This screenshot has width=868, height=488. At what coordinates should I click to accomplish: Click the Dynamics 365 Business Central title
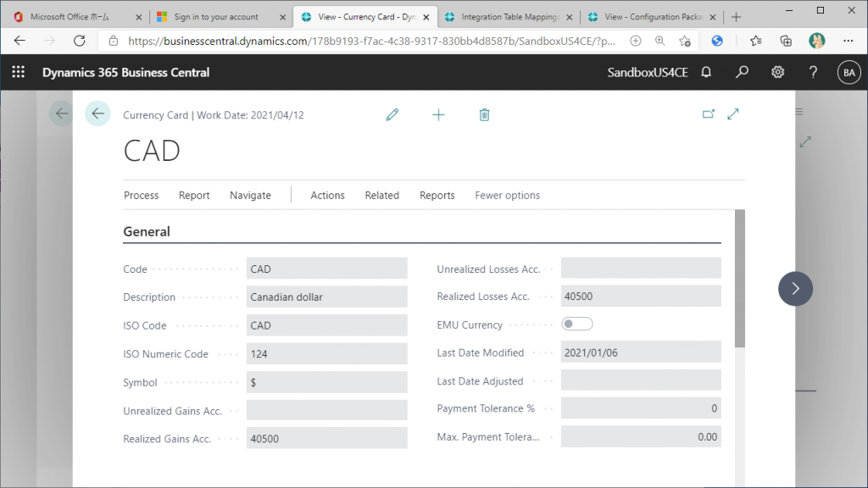pos(126,73)
